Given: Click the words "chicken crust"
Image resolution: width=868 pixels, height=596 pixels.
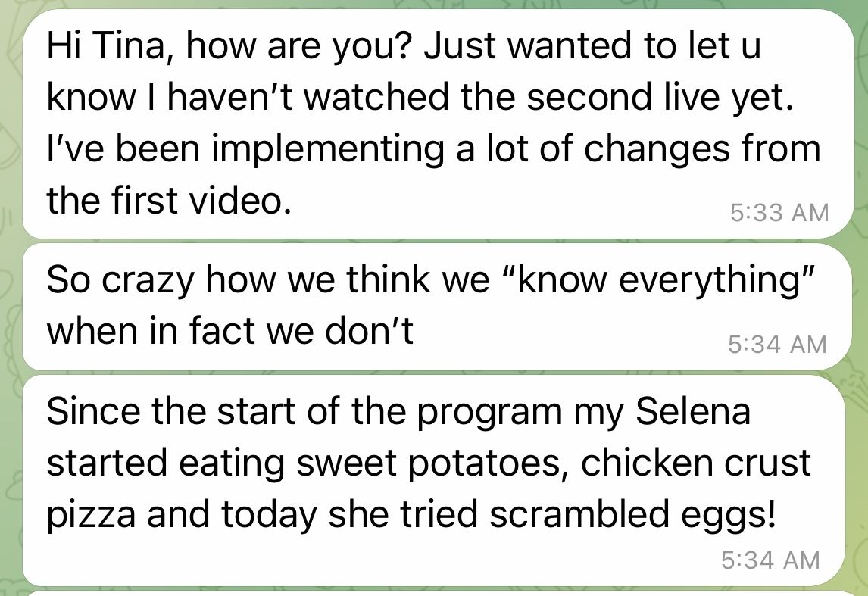Looking at the screenshot, I should point(695,463).
